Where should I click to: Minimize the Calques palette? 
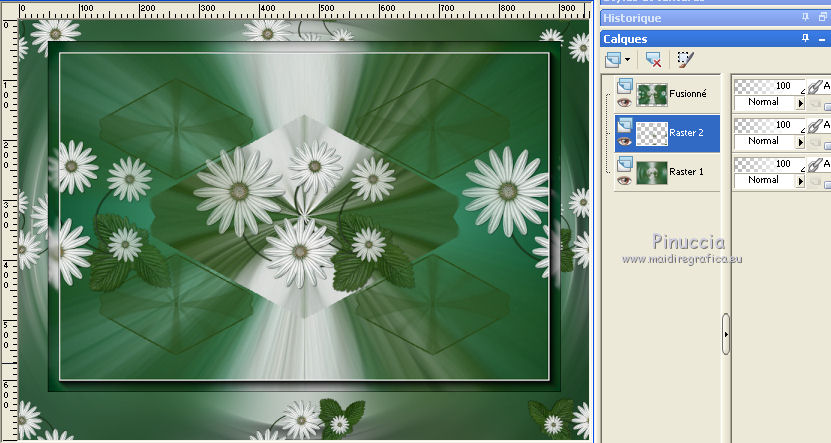822,39
